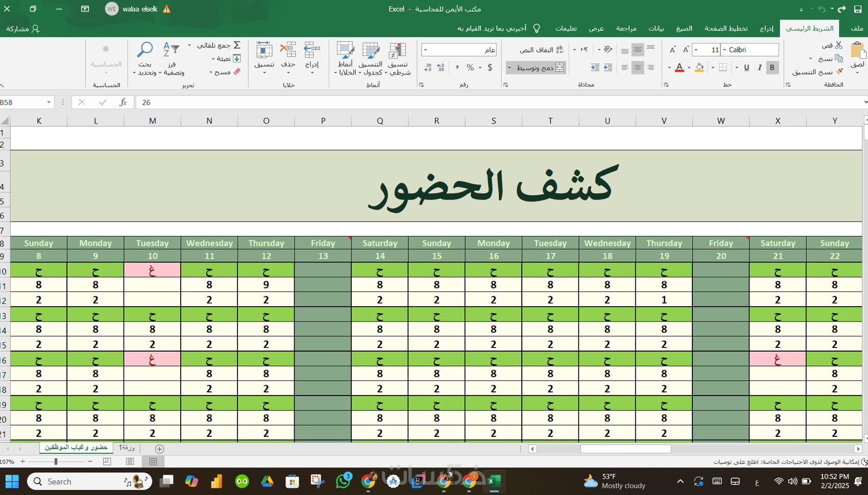Click the Cut scissors icon

pos(838,45)
